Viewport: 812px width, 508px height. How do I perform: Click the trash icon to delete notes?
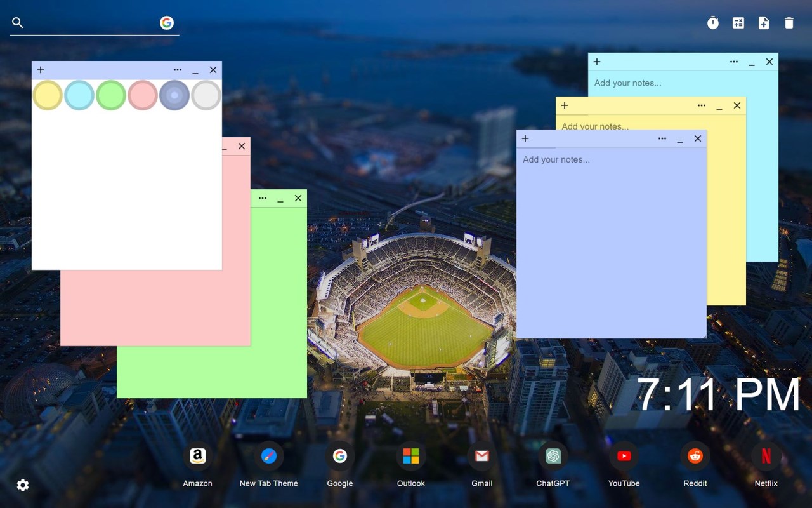click(x=789, y=23)
